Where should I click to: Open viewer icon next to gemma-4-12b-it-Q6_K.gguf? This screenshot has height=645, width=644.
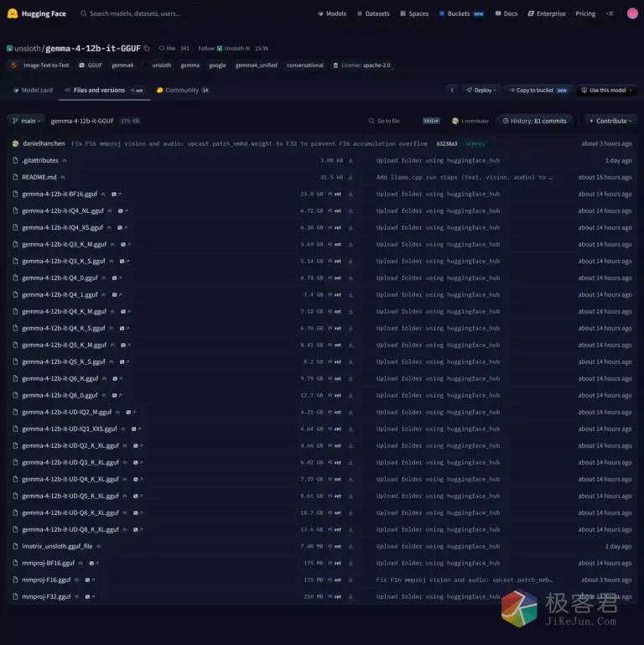117,379
